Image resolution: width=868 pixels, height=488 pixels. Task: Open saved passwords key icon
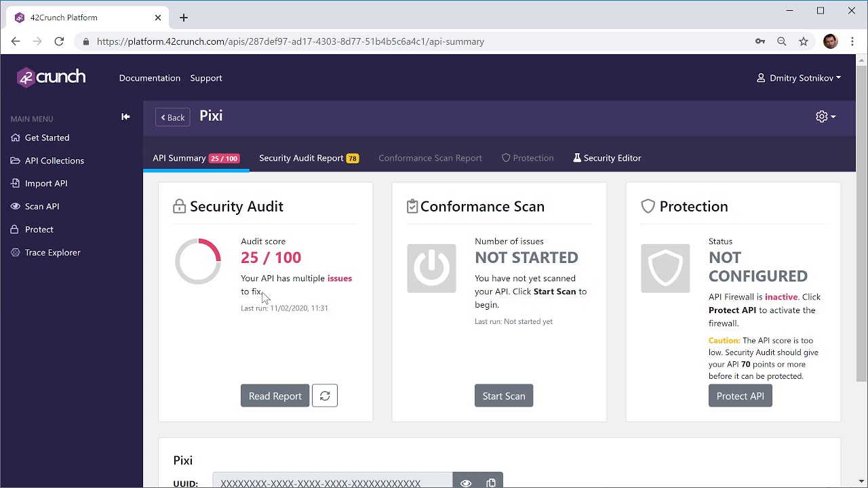point(760,41)
